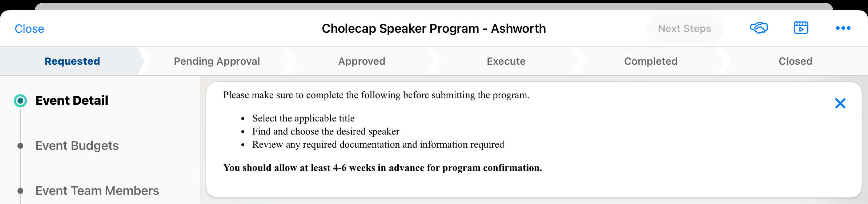Show the Event Team Members label
This screenshot has width=868, height=204.
tap(97, 191)
